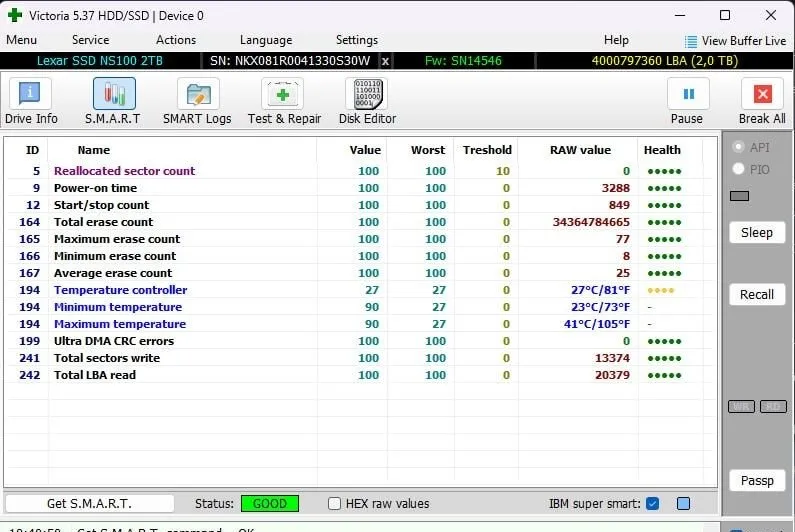This screenshot has height=532, width=795.
Task: Click the Name column header
Action: [x=94, y=150]
